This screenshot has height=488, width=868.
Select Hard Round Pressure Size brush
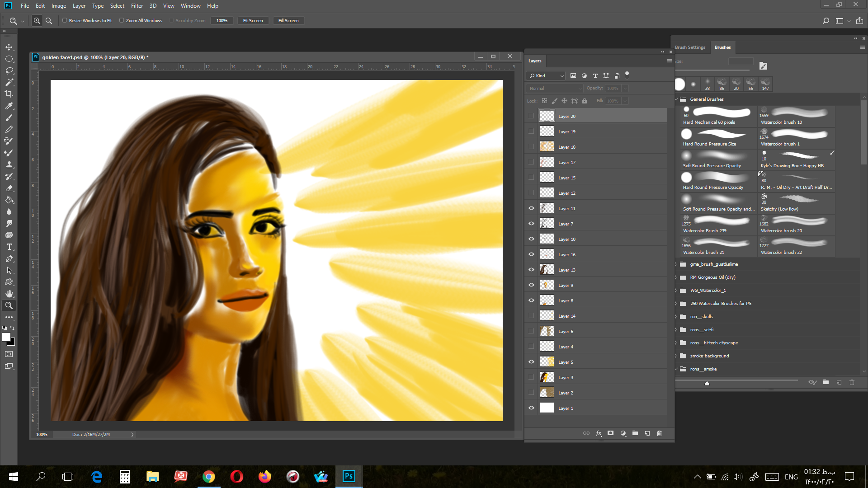click(718, 138)
